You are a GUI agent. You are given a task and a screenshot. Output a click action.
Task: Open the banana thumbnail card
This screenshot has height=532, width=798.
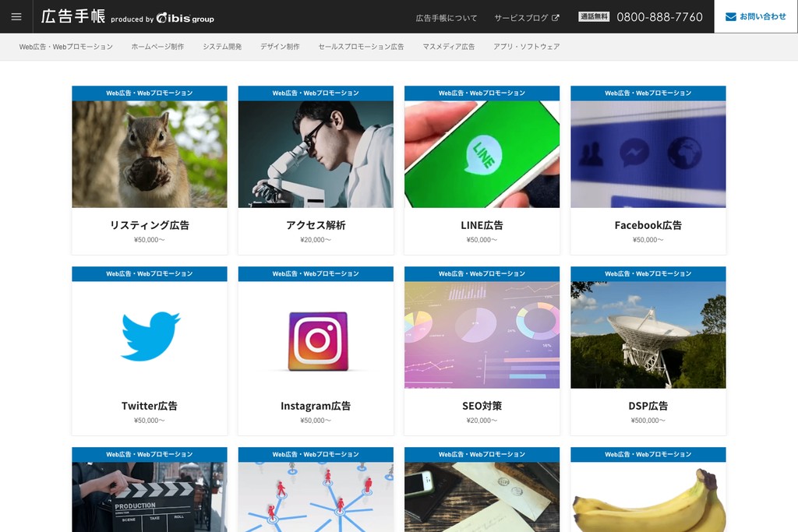coord(648,497)
